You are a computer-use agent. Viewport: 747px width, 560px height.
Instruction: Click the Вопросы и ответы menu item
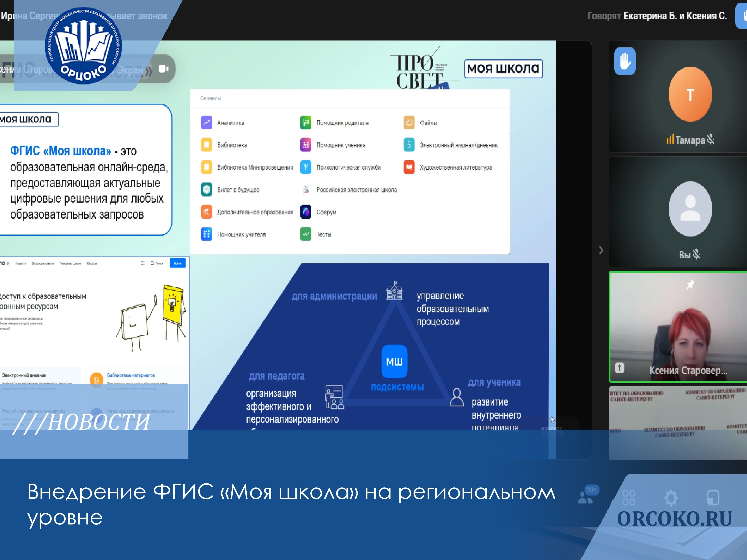point(43,263)
